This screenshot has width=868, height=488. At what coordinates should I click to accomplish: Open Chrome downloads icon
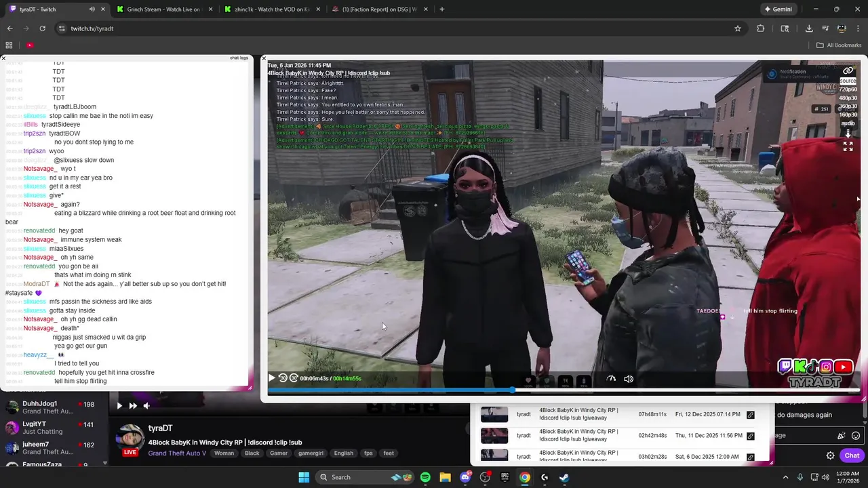[809, 28]
